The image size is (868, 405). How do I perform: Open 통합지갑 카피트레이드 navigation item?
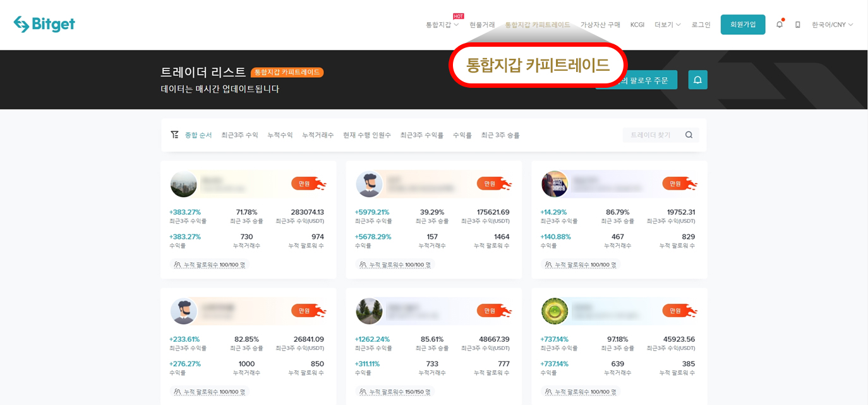(x=538, y=25)
